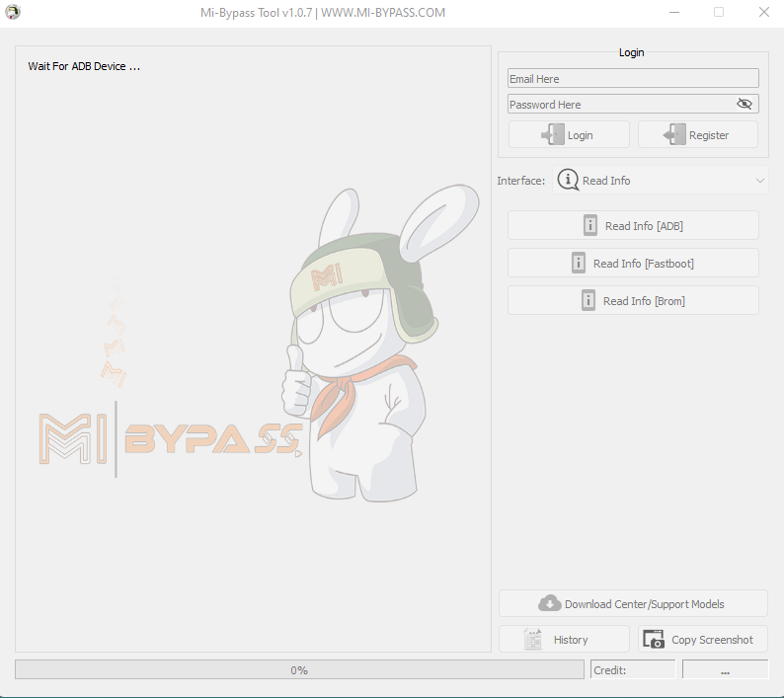Screen dimensions: 784x698
Task: Expand the Interface dropdown arrow
Action: coord(760,181)
